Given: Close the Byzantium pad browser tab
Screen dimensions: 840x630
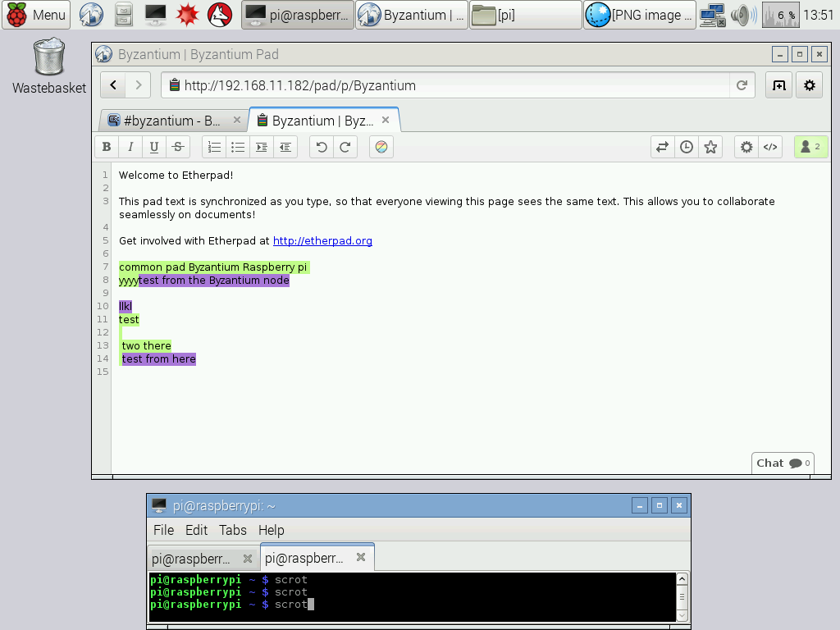Looking at the screenshot, I should pos(386,120).
